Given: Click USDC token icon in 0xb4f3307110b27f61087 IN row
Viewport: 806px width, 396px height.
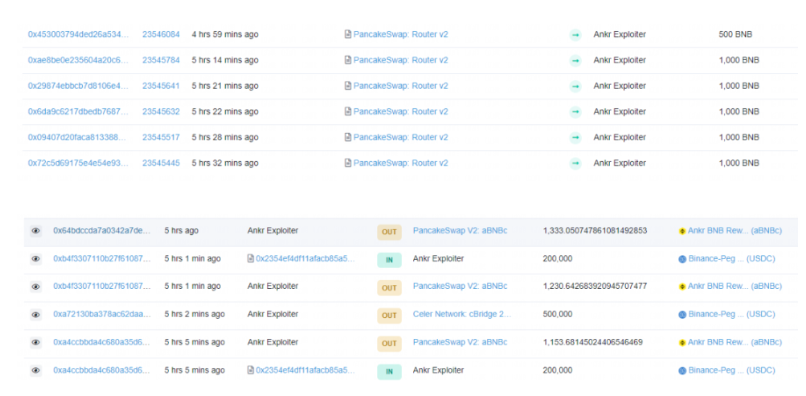Looking at the screenshot, I should tap(682, 259).
